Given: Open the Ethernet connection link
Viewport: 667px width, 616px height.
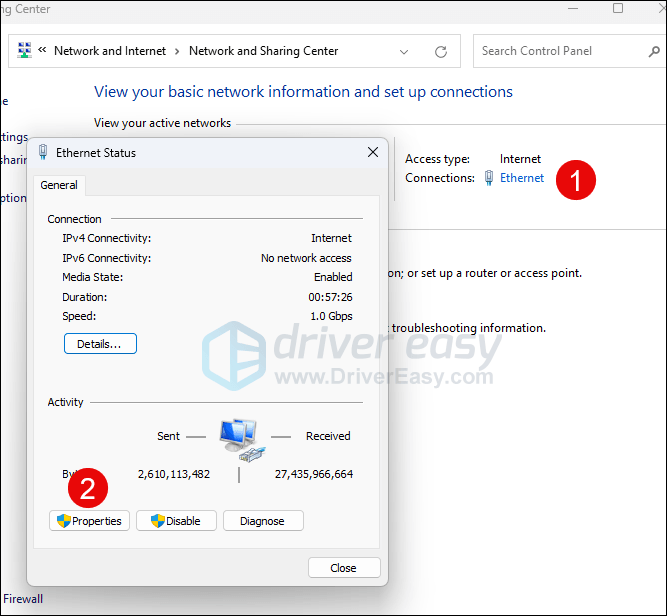Looking at the screenshot, I should tap(522, 178).
